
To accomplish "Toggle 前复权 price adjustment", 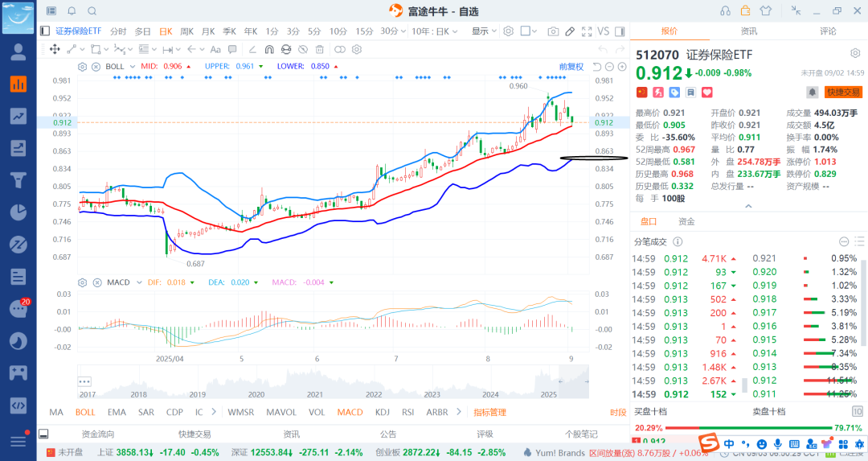I will click(571, 67).
